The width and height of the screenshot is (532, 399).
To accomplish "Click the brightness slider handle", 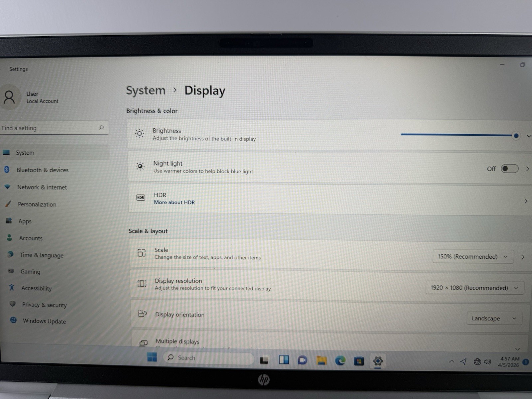I will (x=516, y=136).
